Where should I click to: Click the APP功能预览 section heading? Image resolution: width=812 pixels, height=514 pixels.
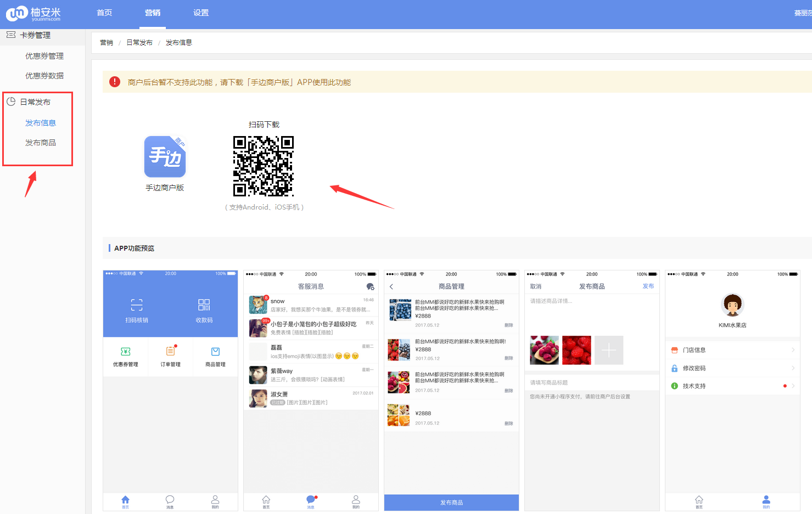[x=135, y=248]
